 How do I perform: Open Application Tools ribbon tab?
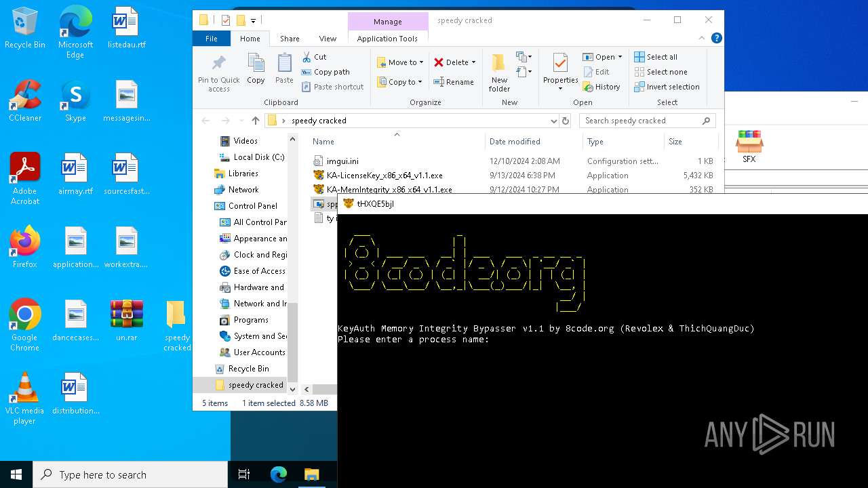click(387, 39)
